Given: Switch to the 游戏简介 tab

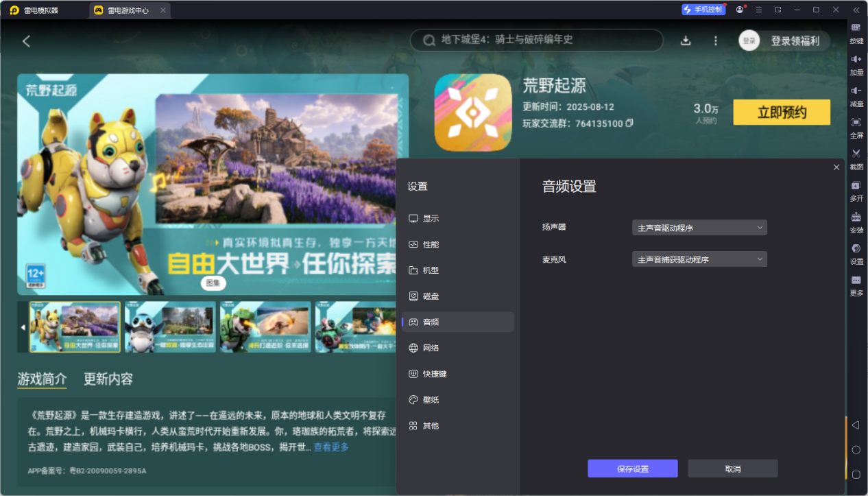Looking at the screenshot, I should pyautogui.click(x=43, y=379).
